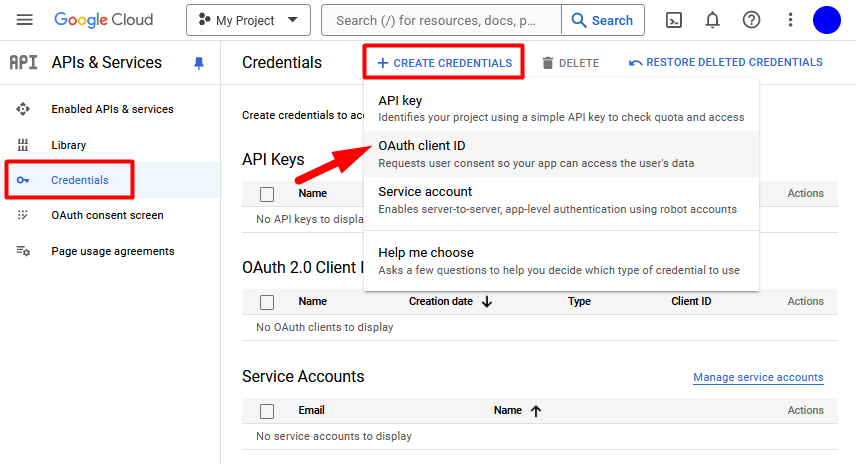Click the OAuth consent screen icon
This screenshot has height=464, width=856.
tap(23, 215)
